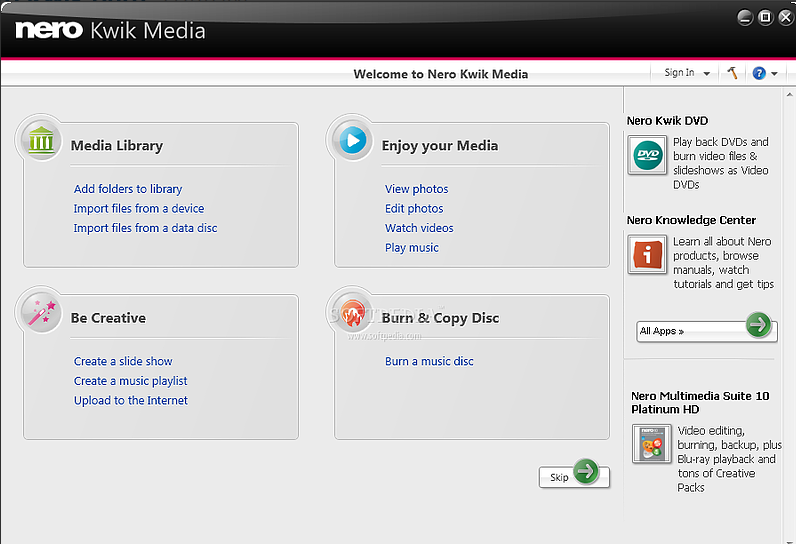The width and height of the screenshot is (796, 544).
Task: Open the hammer options tool icon
Action: click(x=732, y=73)
